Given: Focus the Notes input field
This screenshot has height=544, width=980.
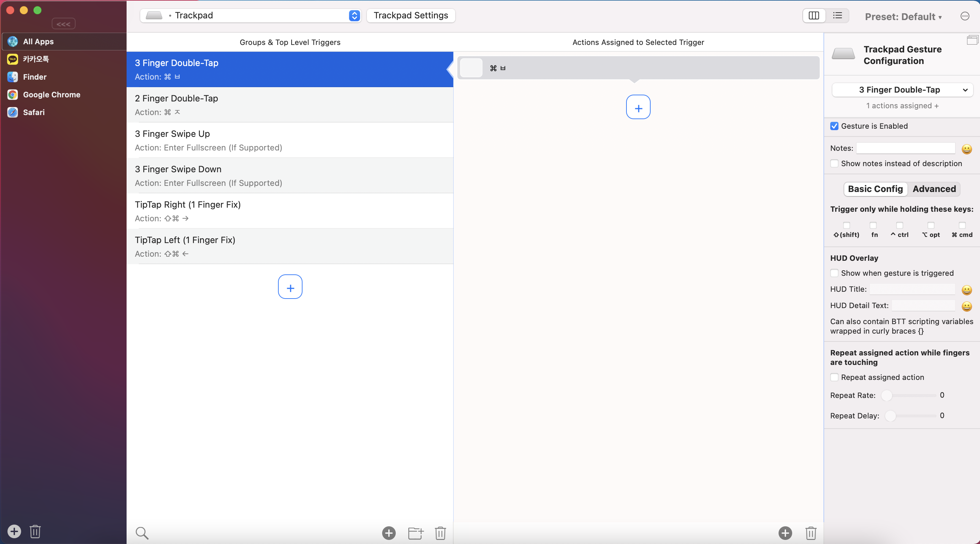Looking at the screenshot, I should [x=905, y=148].
